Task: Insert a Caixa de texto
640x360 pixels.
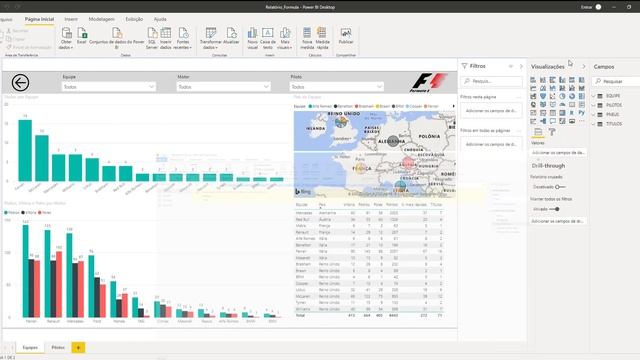Action: pos(268,38)
